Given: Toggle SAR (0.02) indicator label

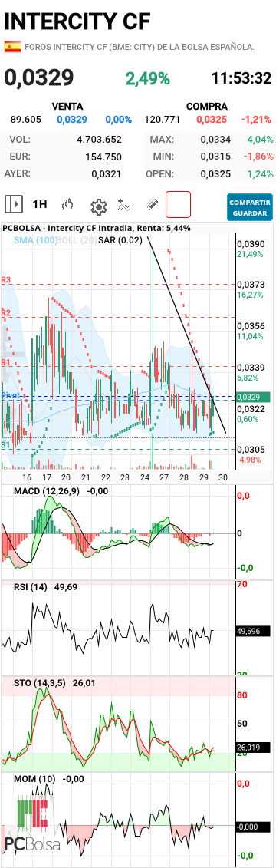Looking at the screenshot, I should (x=120, y=240).
